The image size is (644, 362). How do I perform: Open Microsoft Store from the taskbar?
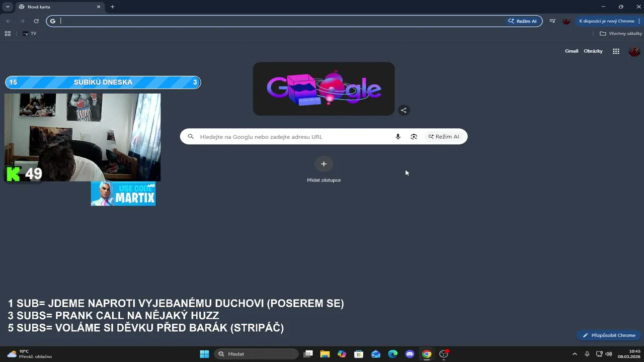coord(359,354)
